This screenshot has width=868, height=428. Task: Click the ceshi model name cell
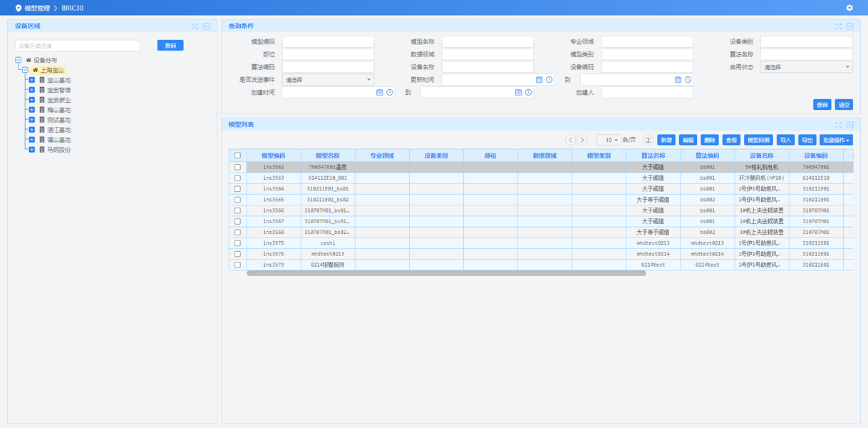328,243
